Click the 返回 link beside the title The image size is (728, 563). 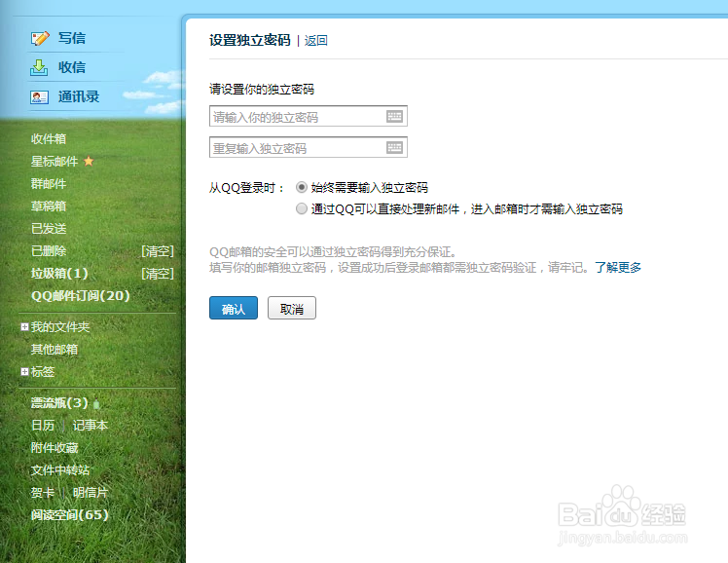[315, 41]
